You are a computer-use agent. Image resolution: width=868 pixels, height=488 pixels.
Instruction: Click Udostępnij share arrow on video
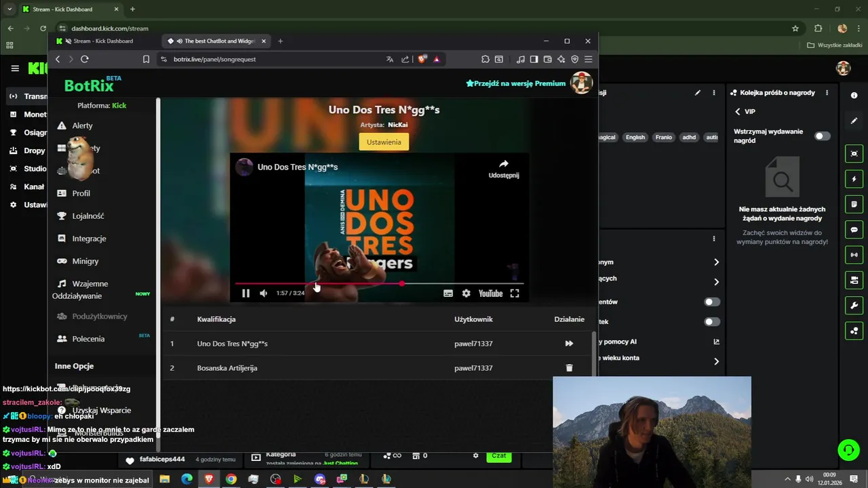(504, 169)
